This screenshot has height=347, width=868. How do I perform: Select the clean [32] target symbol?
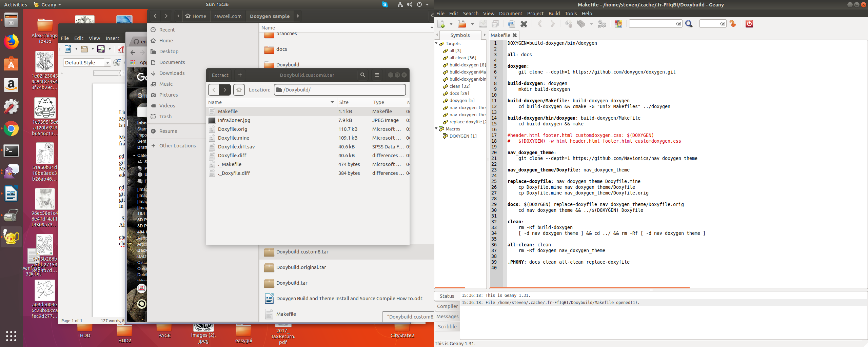(460, 86)
